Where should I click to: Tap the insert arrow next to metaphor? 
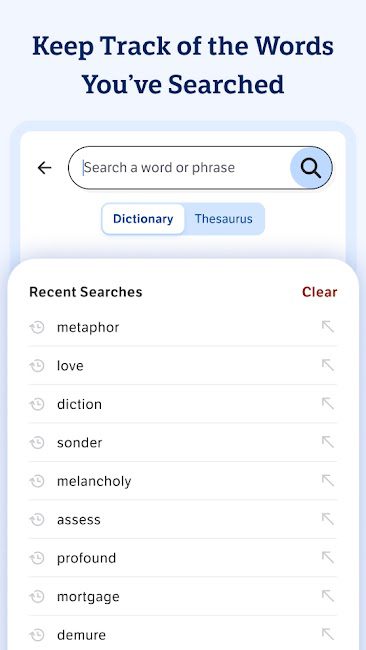327,327
